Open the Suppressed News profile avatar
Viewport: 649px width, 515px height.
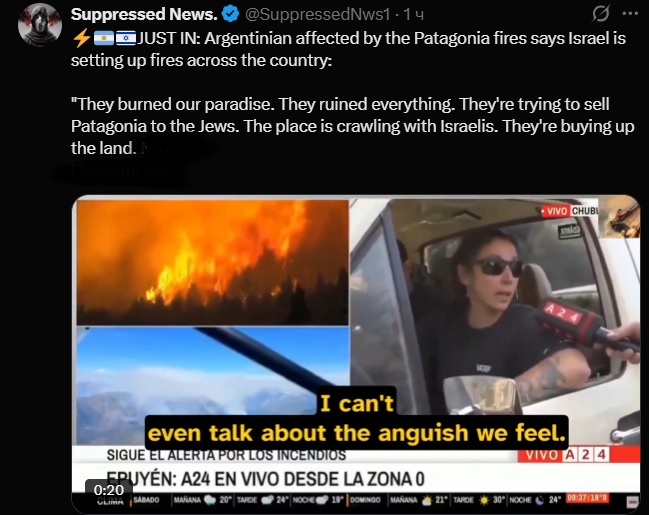40,24
